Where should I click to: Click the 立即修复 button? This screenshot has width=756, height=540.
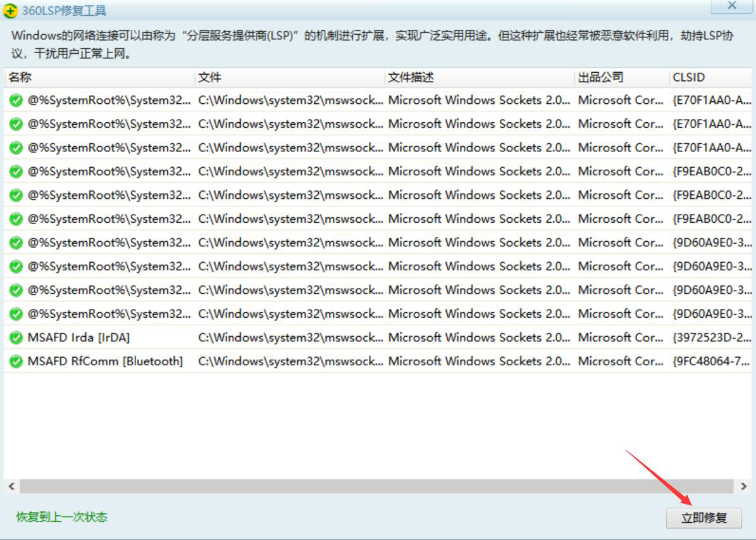click(704, 518)
